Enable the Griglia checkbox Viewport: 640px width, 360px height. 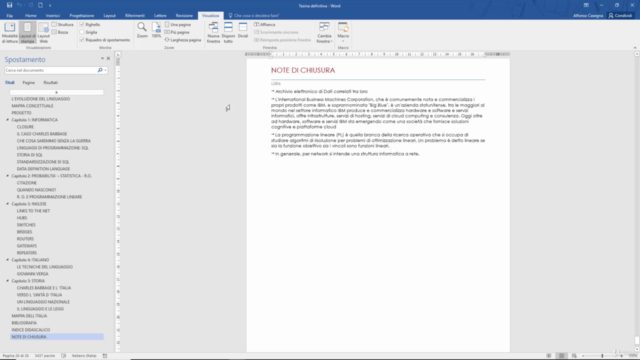(x=89, y=32)
